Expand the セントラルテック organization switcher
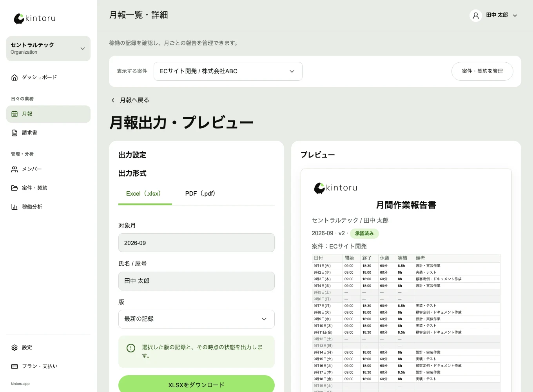This screenshot has width=533, height=392. tap(48, 49)
